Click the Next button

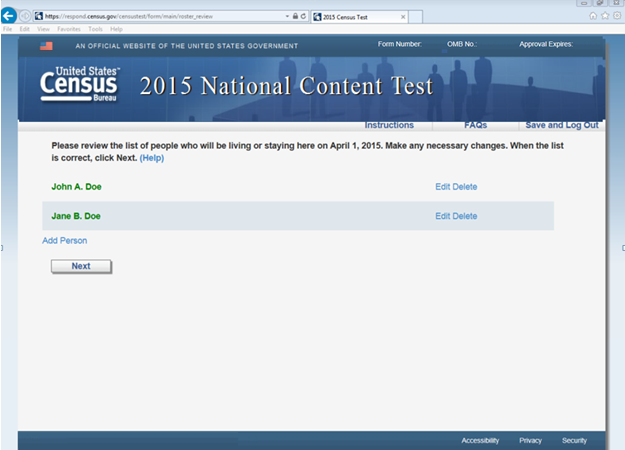(x=81, y=266)
